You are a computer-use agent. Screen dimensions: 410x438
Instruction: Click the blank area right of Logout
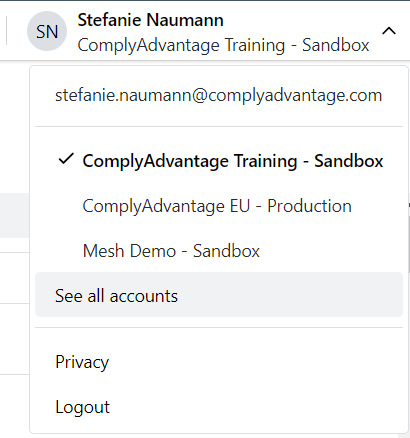(257, 407)
